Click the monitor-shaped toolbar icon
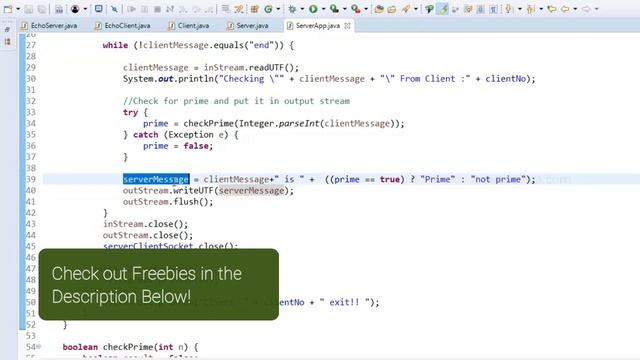 tap(99, 9)
